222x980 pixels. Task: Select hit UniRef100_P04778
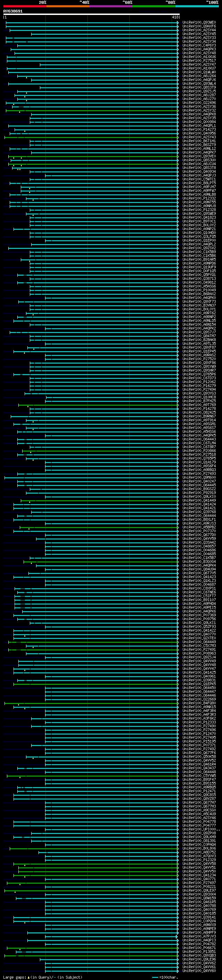199,822
